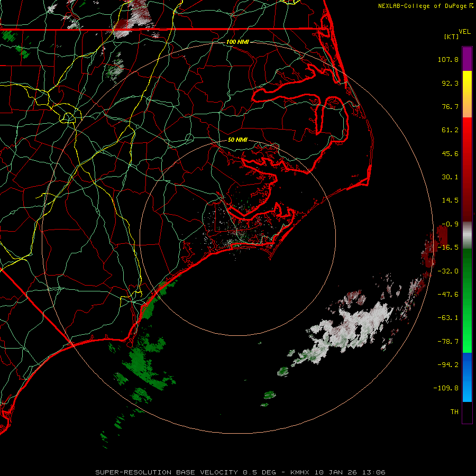Click the TH legend label
The height and width of the screenshot is (476, 476).
pos(454,412)
